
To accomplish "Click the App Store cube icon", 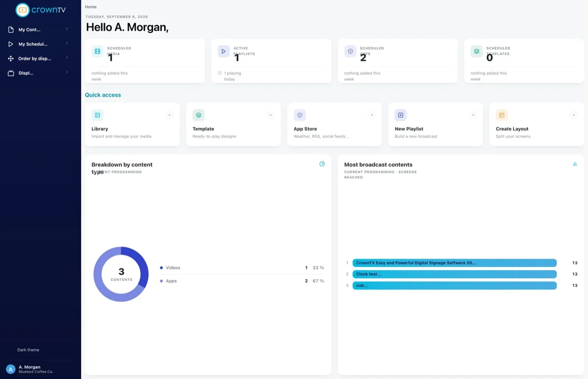I will (x=300, y=115).
